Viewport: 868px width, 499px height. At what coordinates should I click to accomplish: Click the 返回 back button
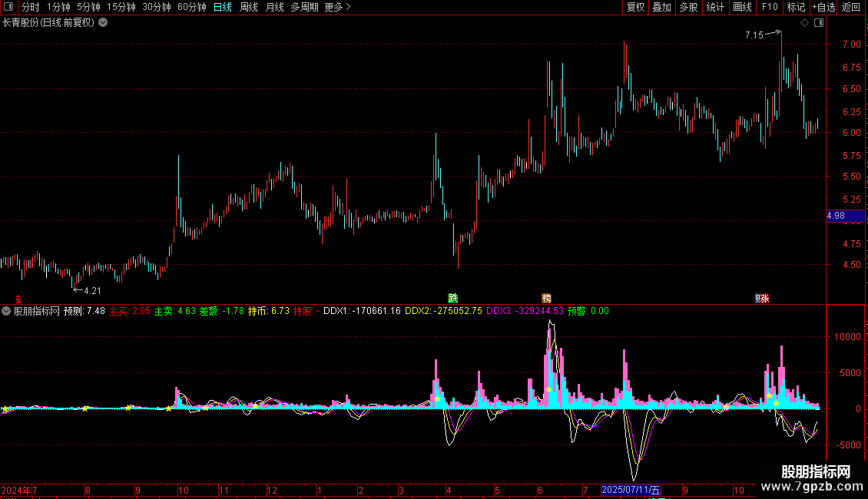[851, 7]
